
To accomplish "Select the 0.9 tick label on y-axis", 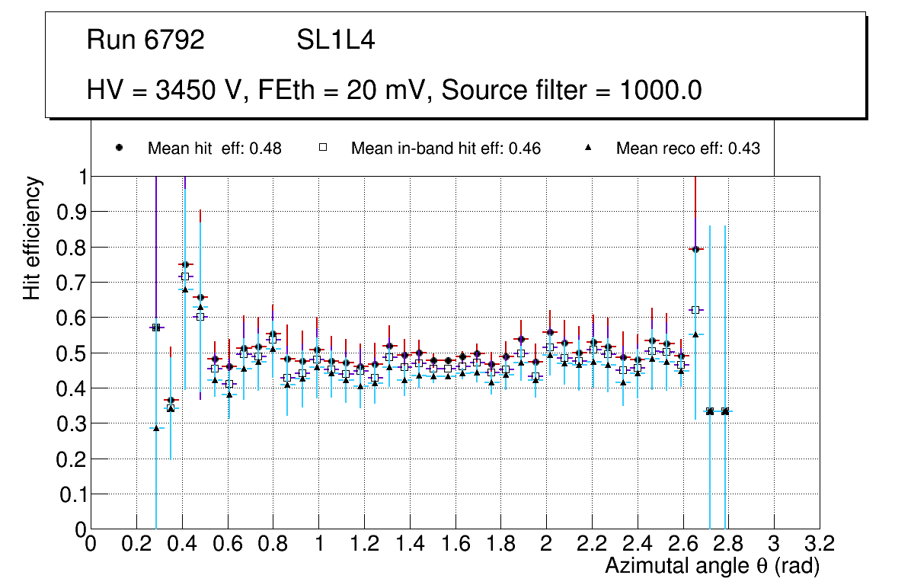I will click(x=72, y=212).
